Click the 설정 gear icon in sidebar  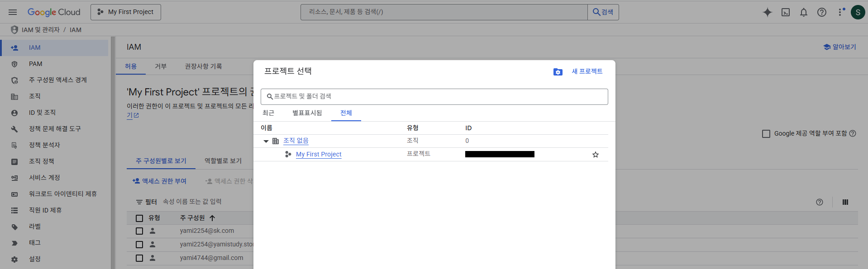[14, 260]
